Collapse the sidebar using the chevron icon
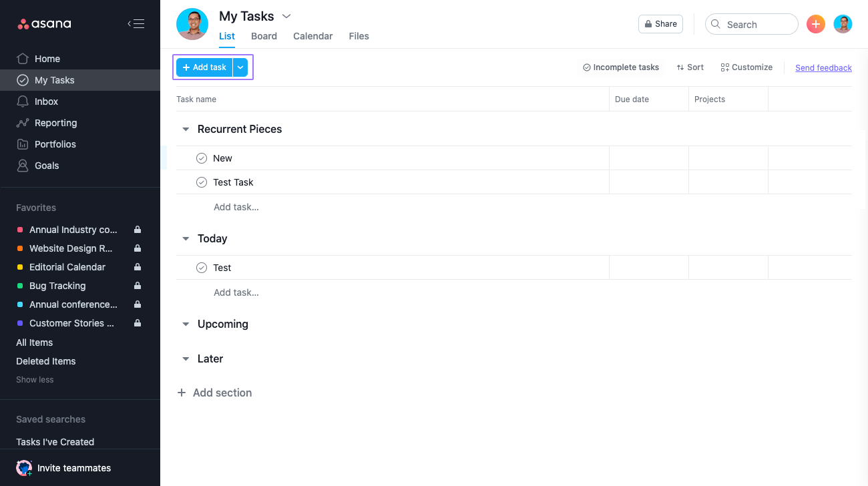This screenshot has height=486, width=868. (136, 23)
